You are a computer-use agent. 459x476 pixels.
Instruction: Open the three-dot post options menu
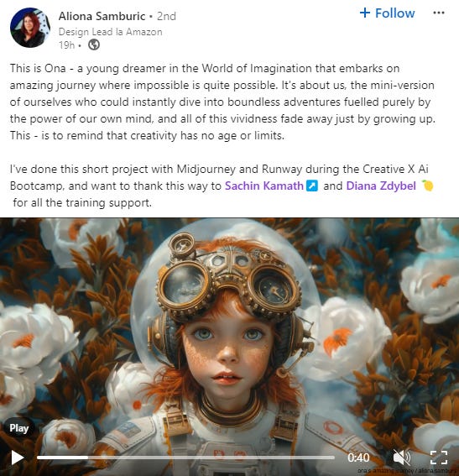(x=439, y=13)
